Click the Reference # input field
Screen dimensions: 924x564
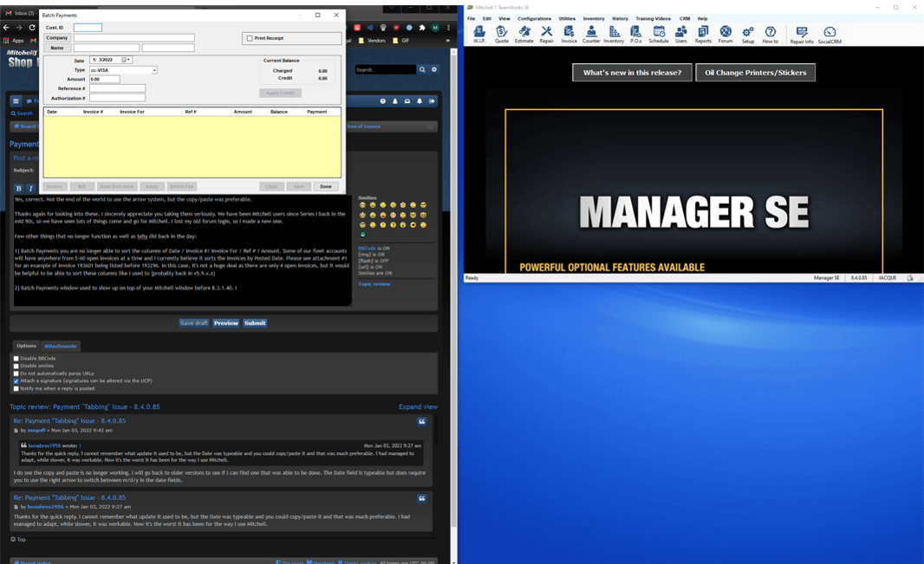117,88
